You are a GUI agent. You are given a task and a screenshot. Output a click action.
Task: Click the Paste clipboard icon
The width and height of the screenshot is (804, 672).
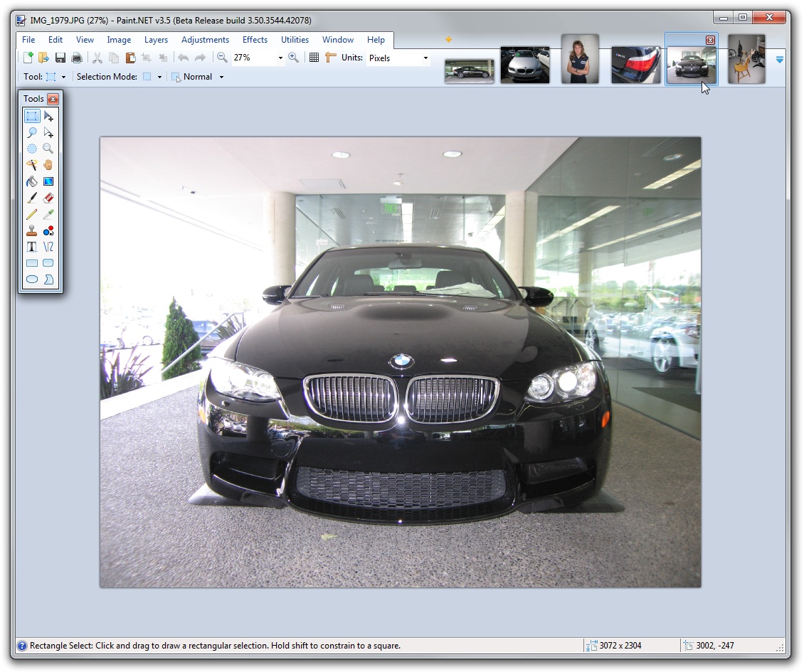[x=130, y=58]
